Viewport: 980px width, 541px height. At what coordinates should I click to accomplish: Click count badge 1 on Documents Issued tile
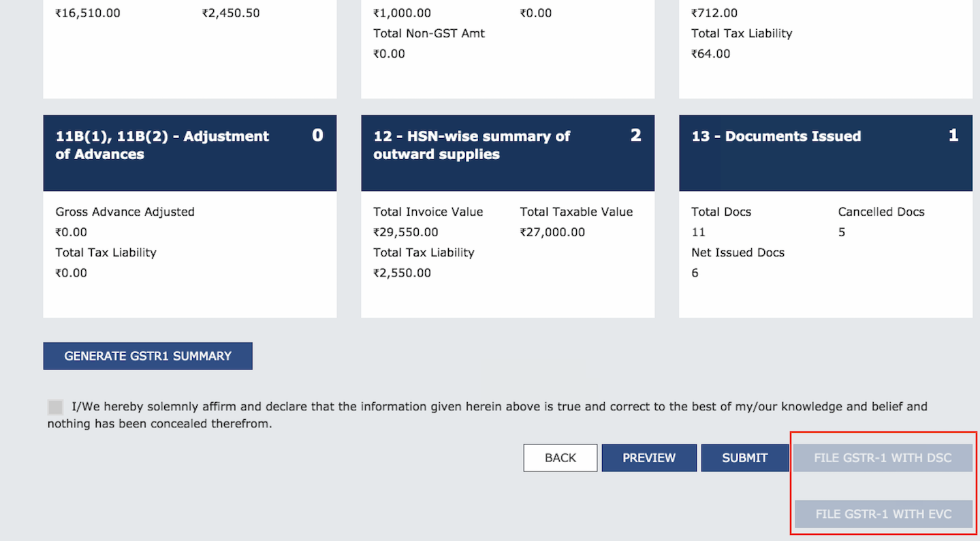(x=953, y=135)
